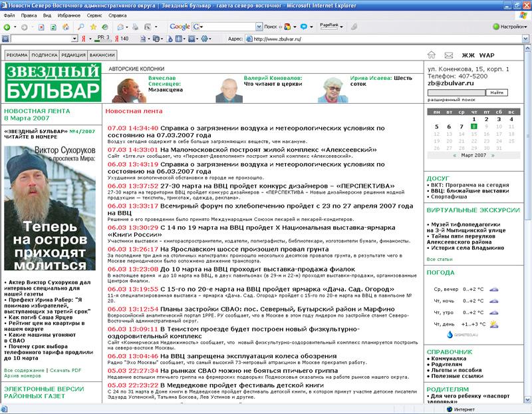Screen dimensions: 532x414
Task: Expand the Google search box dropdown
Action: [x=259, y=27]
